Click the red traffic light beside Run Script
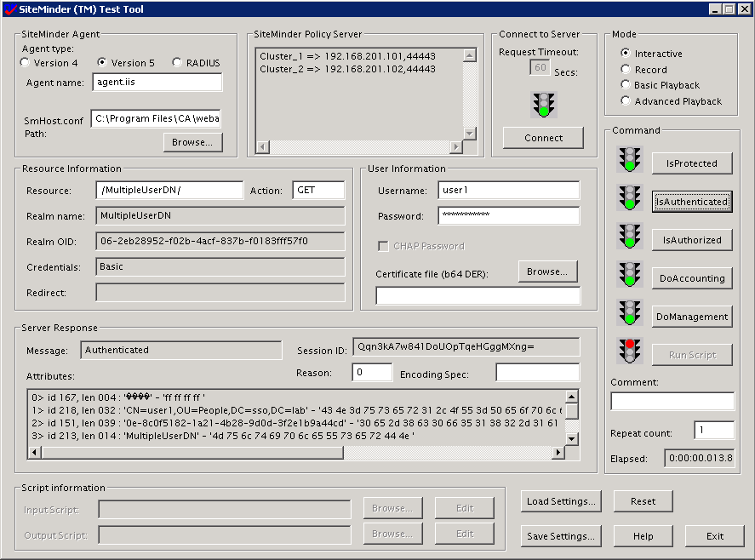Image resolution: width=755 pixels, height=560 pixels. (629, 351)
